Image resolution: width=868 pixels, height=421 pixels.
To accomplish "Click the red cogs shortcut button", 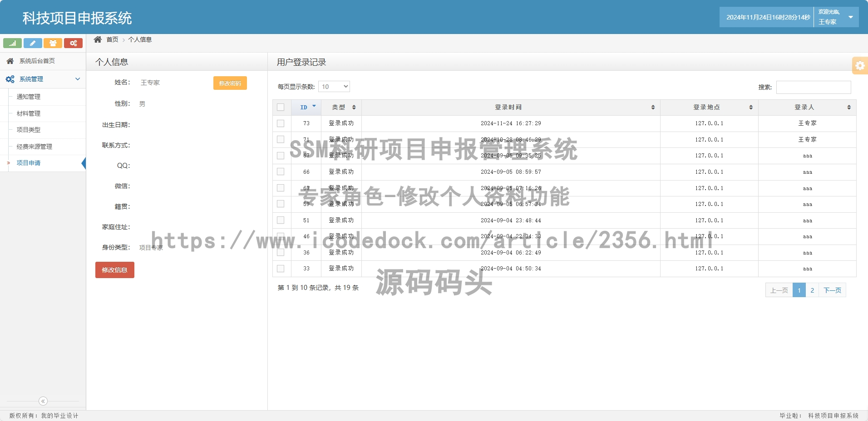I will click(x=73, y=43).
